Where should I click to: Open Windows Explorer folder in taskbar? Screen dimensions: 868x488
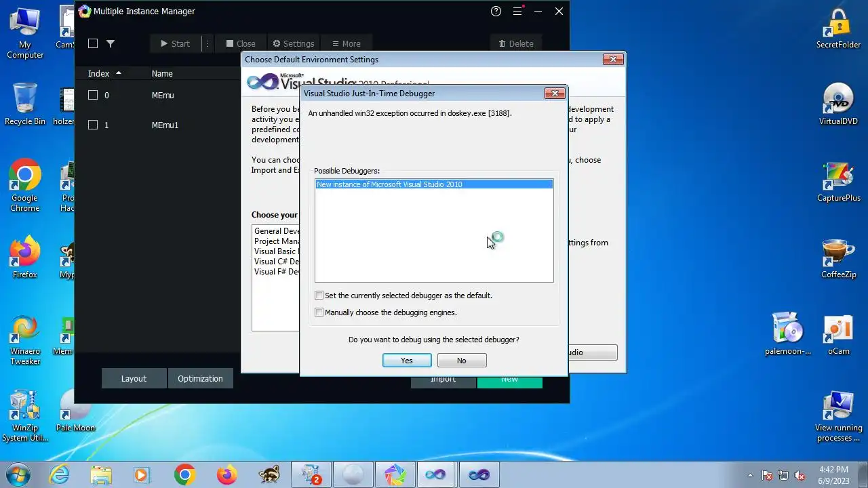coord(101,475)
